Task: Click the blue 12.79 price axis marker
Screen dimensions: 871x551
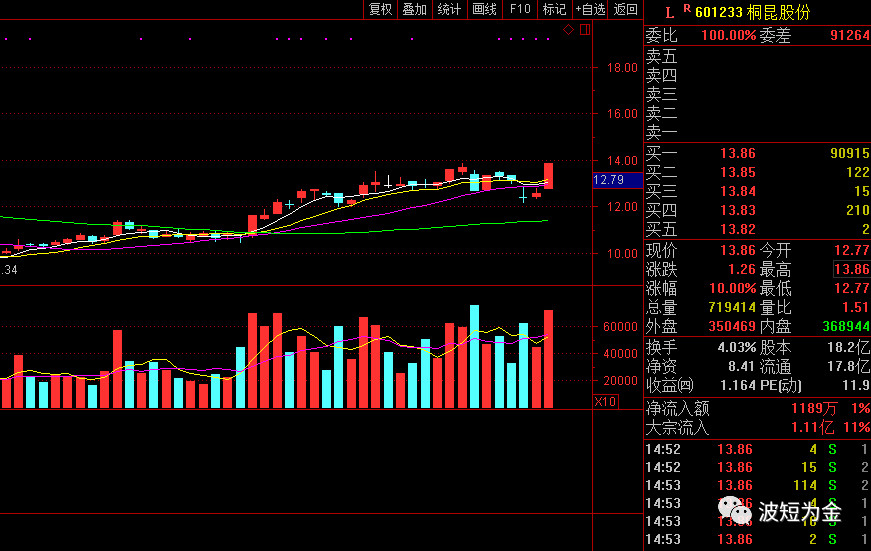Action: (609, 180)
